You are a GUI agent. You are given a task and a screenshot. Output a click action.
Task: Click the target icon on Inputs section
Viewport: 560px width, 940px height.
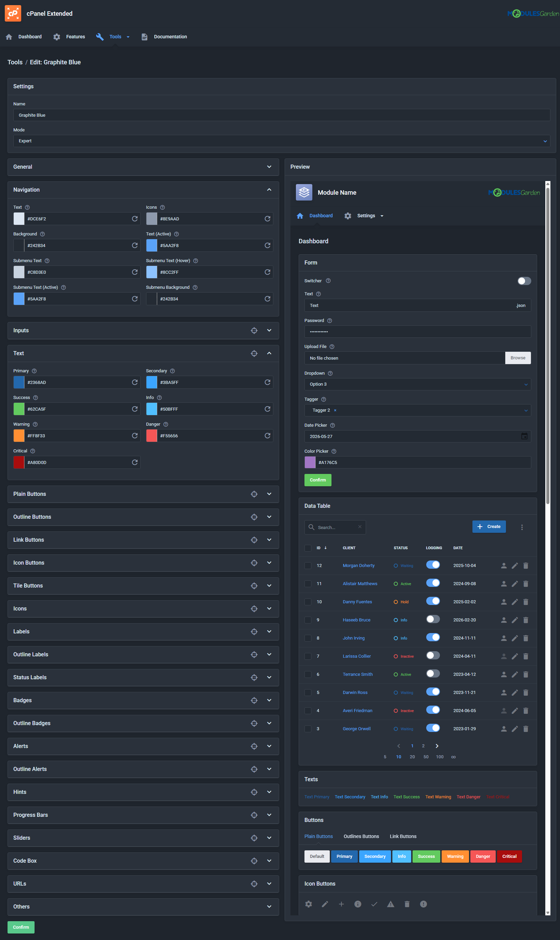point(254,331)
